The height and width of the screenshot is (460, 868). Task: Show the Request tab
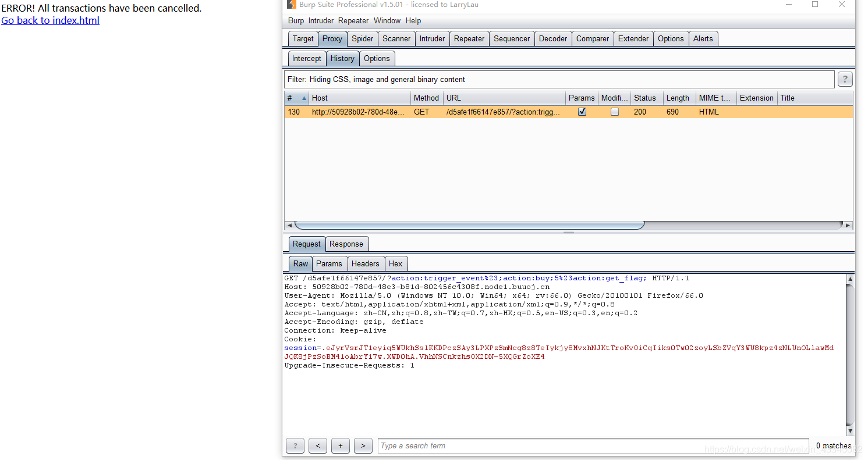[x=307, y=244]
